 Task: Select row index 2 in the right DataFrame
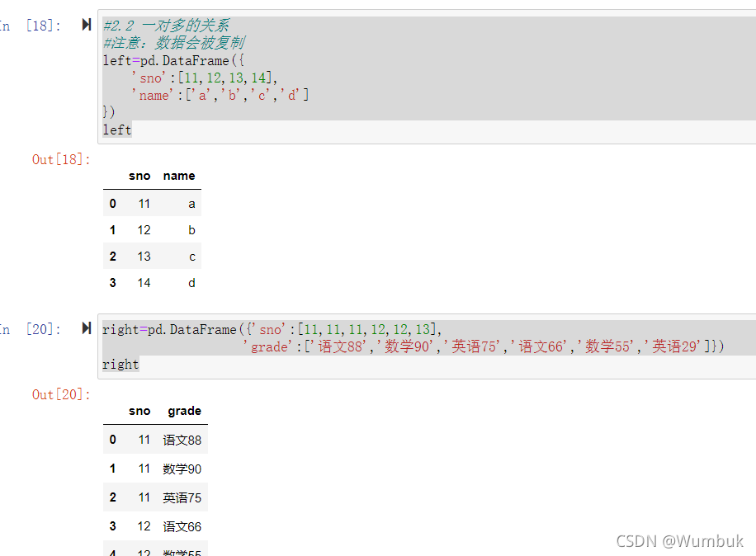click(112, 497)
